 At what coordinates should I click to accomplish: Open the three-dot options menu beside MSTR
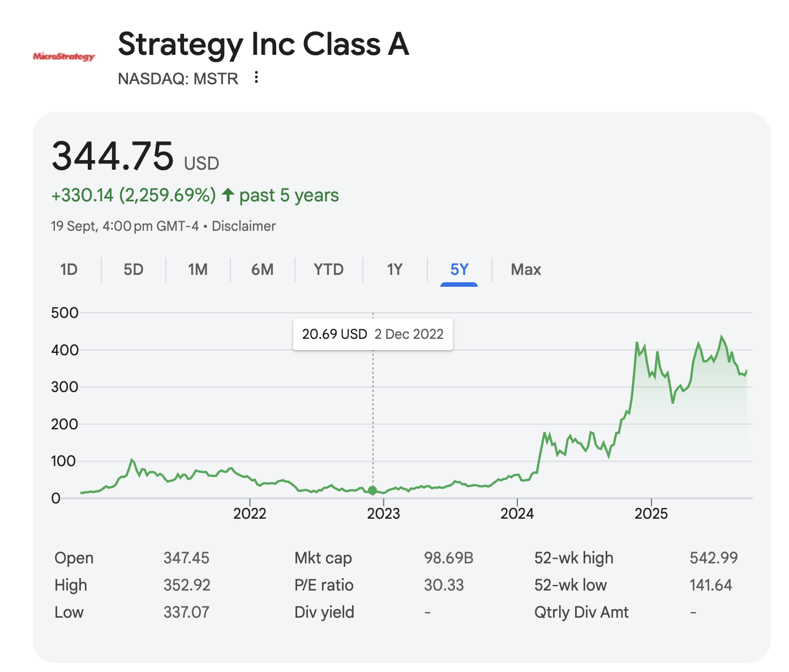tap(256, 77)
